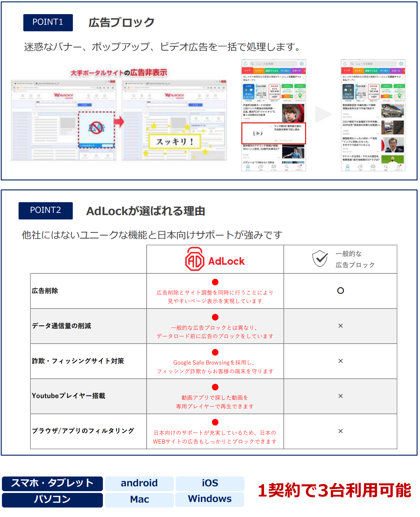
Task: Click the shield checkmark icon beside 一般的な広告ブロック
Action: tap(320, 259)
